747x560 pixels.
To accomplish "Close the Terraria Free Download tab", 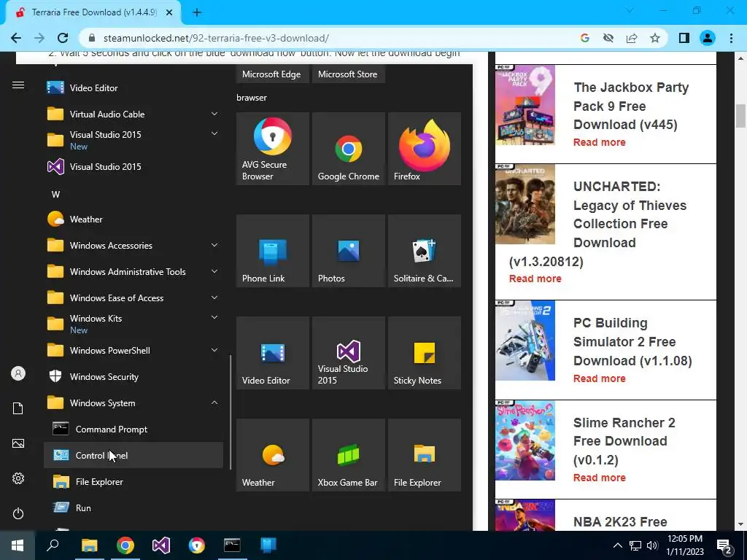I will (x=169, y=13).
